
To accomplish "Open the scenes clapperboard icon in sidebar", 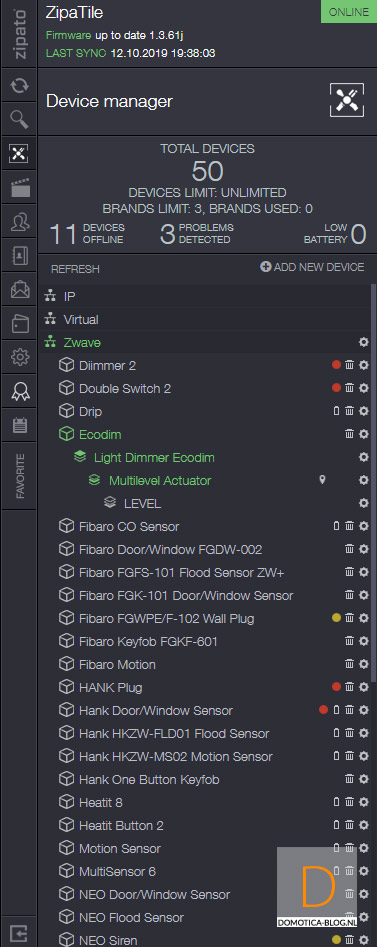I will point(20,189).
